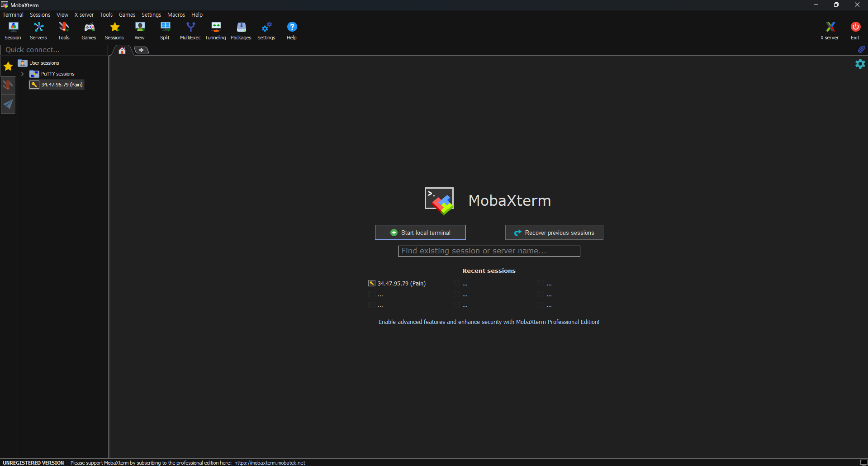The width and height of the screenshot is (868, 466).
Task: Open the Session toolbar icon
Action: (x=13, y=31)
